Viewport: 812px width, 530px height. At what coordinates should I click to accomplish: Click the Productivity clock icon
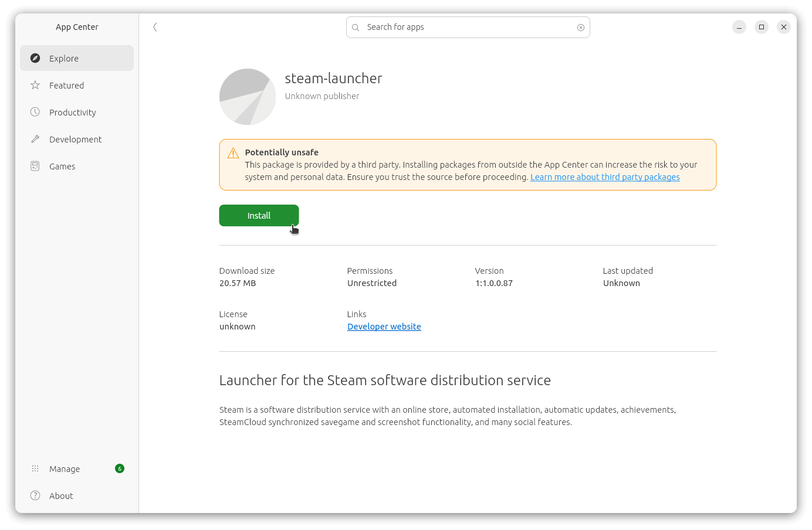pos(35,112)
